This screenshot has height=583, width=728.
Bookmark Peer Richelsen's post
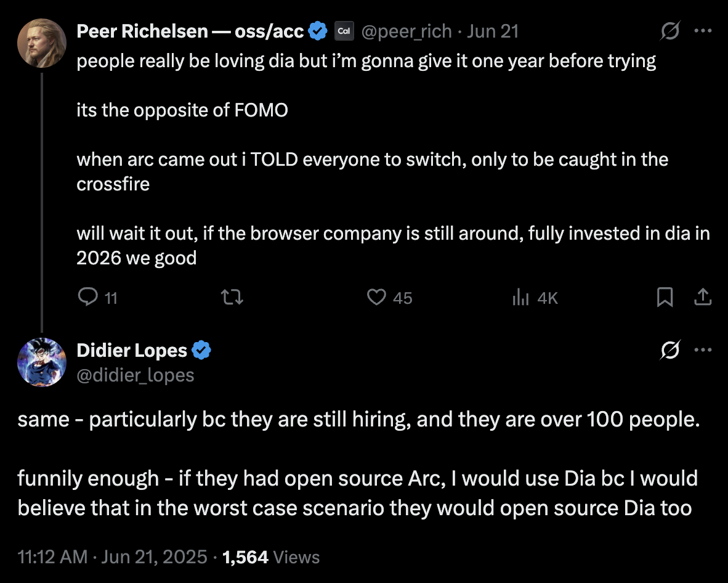665,297
